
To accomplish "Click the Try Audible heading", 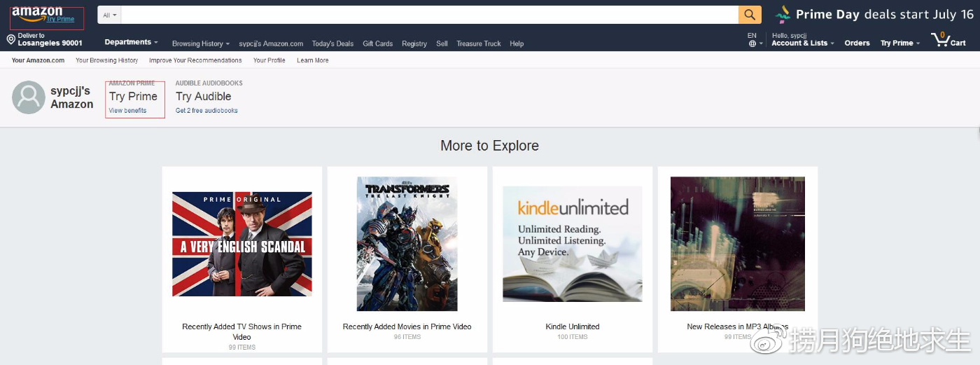I will (204, 97).
